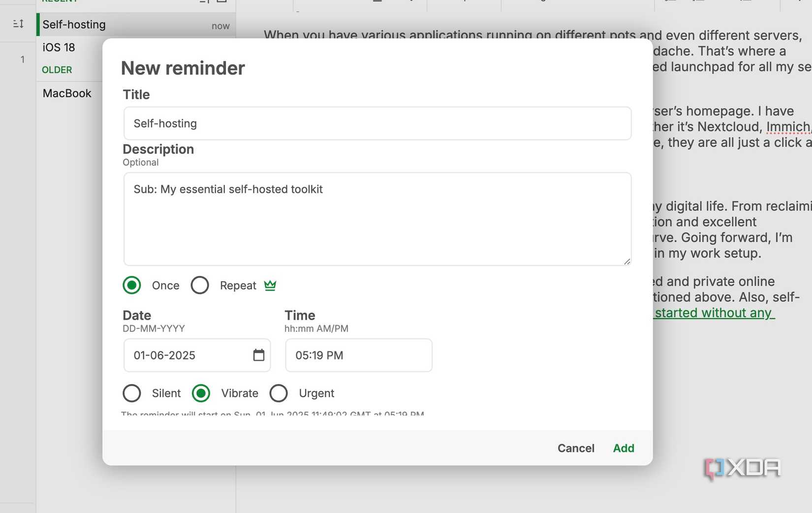
Task: Open the MacBook note
Action: [x=67, y=93]
